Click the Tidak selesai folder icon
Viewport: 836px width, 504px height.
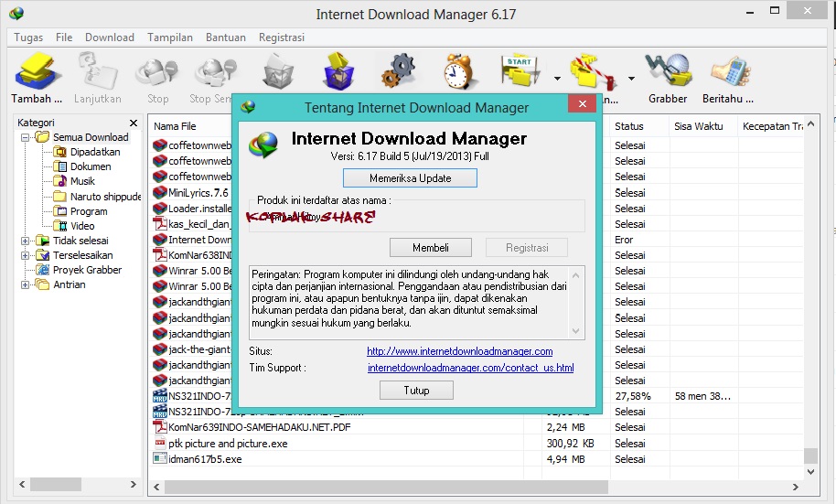point(42,241)
